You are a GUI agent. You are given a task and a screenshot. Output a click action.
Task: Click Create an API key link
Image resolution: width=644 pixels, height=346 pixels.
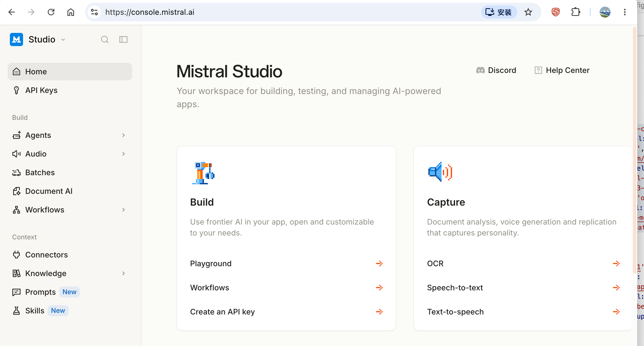tap(286, 312)
